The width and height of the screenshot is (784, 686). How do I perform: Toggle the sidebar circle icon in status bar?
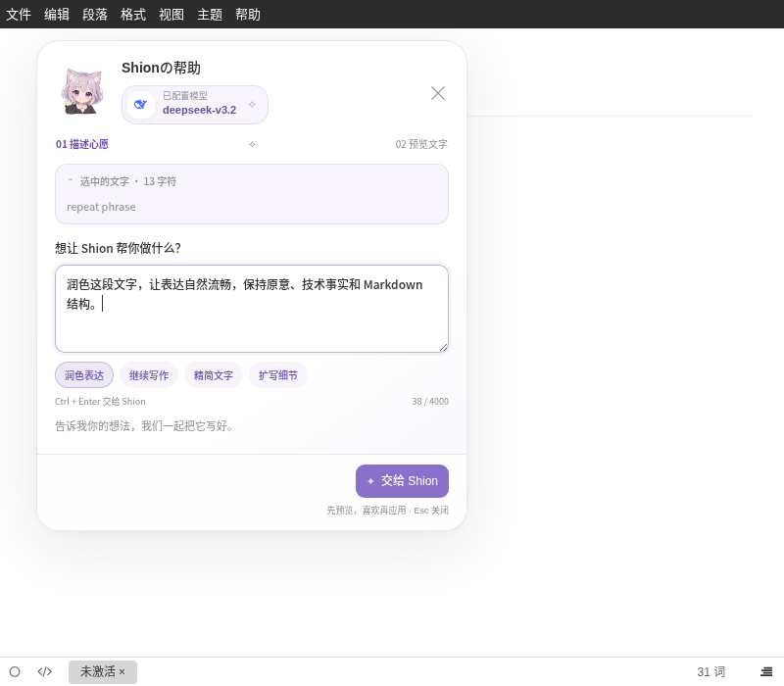[15, 671]
